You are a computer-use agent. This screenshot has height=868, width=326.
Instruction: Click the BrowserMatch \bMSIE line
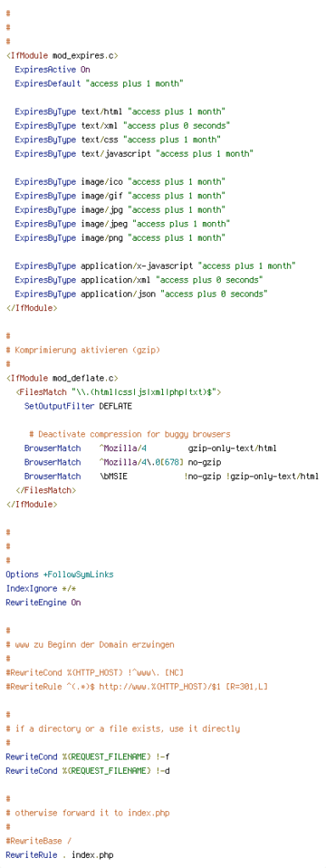[x=171, y=476]
